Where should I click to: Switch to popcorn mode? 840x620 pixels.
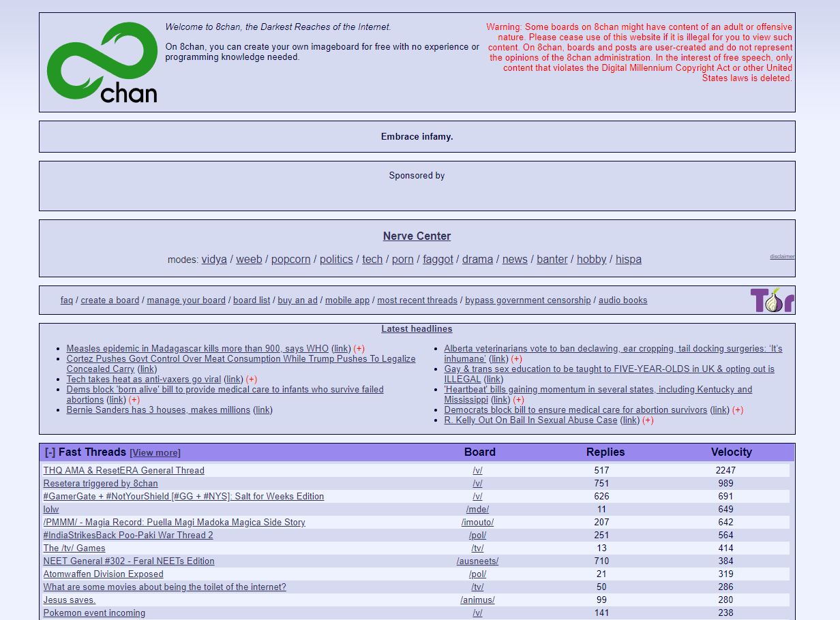(291, 260)
